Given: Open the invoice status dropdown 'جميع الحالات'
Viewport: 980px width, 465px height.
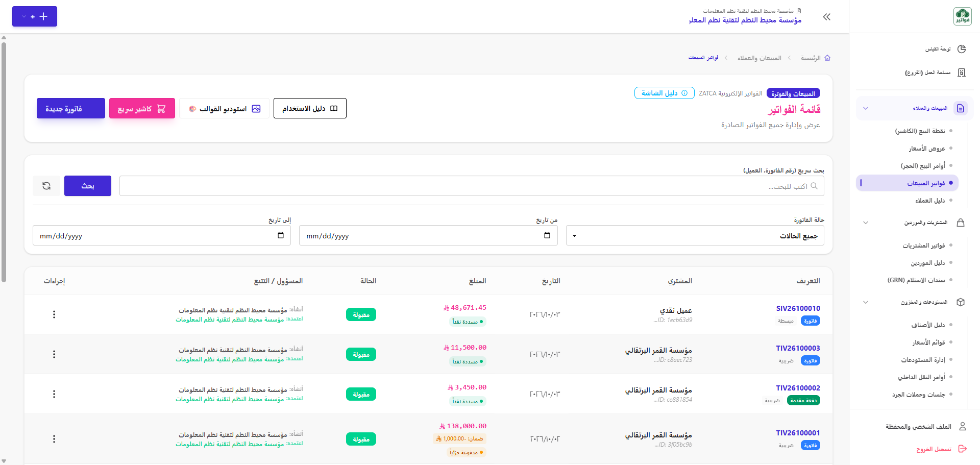Looking at the screenshot, I should pos(695,235).
